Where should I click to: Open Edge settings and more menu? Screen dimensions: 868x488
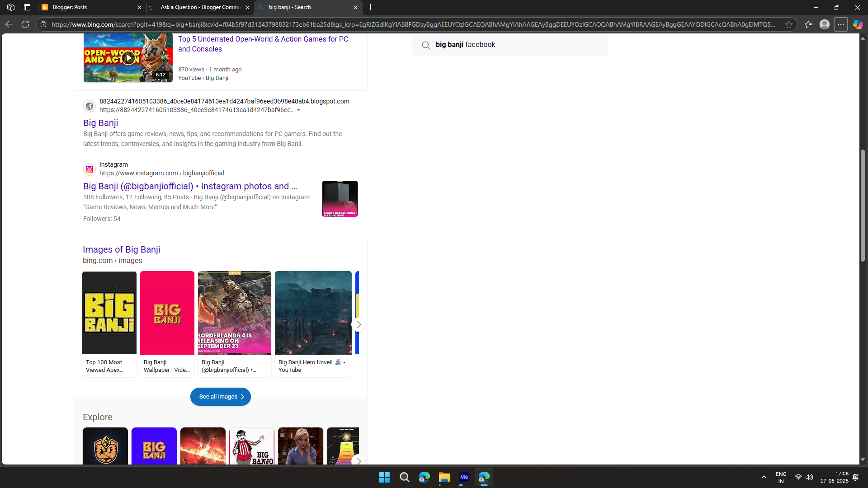point(841,24)
